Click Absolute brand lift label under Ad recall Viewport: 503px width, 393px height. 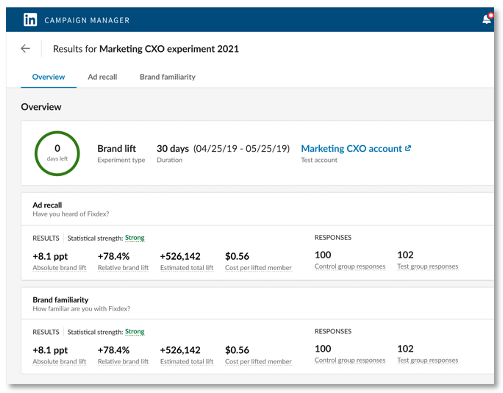(x=59, y=268)
